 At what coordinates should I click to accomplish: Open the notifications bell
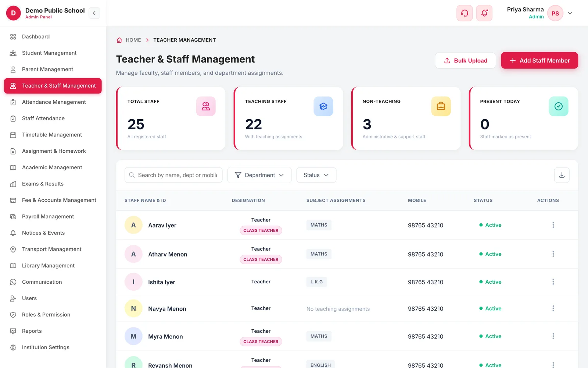[x=484, y=13]
